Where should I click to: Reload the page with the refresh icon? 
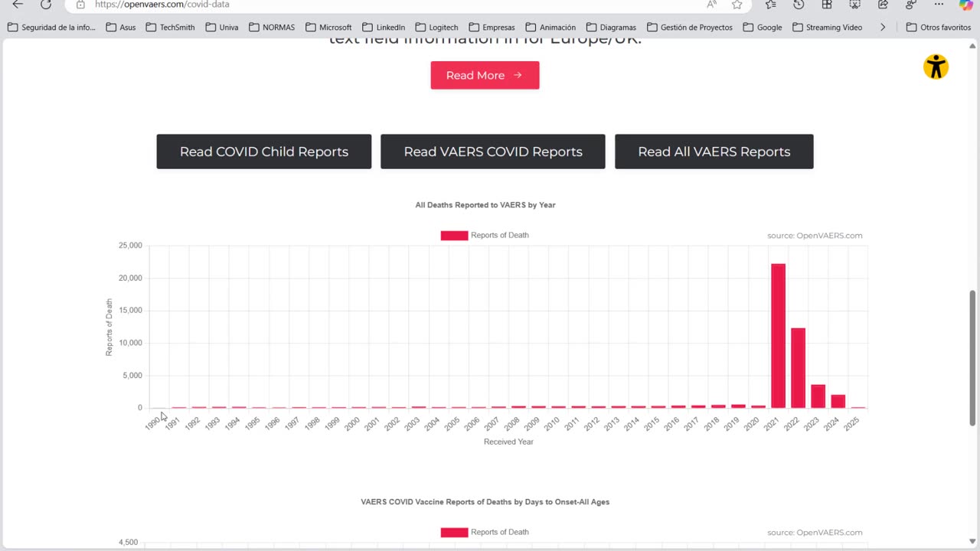(46, 5)
